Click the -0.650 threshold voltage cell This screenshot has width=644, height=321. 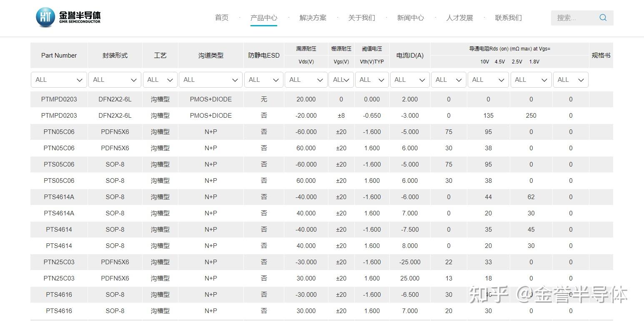[372, 116]
